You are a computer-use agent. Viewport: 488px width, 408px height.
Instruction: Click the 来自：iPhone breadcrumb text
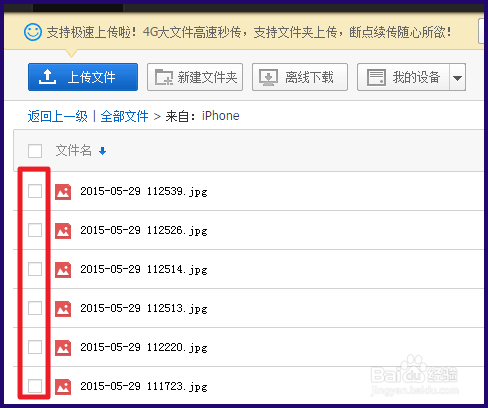[x=202, y=116]
